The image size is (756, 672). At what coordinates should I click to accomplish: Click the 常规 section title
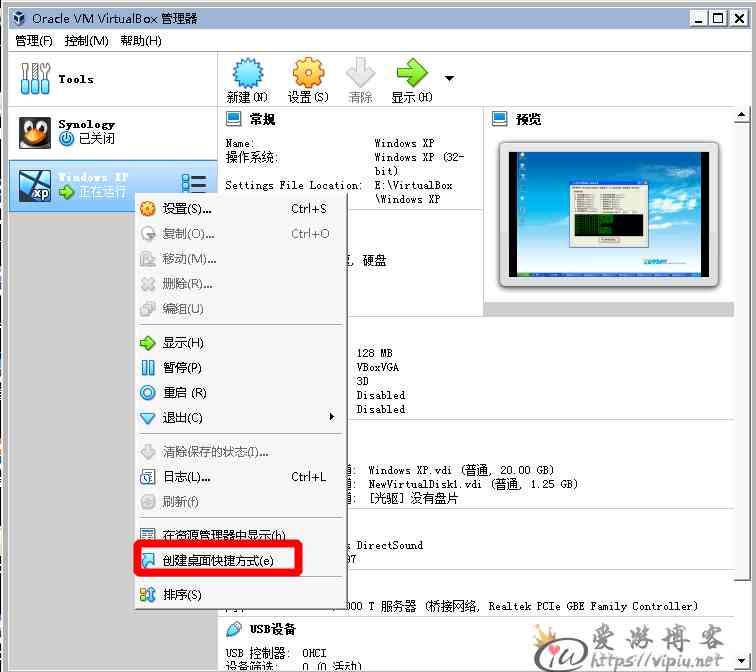point(263,119)
